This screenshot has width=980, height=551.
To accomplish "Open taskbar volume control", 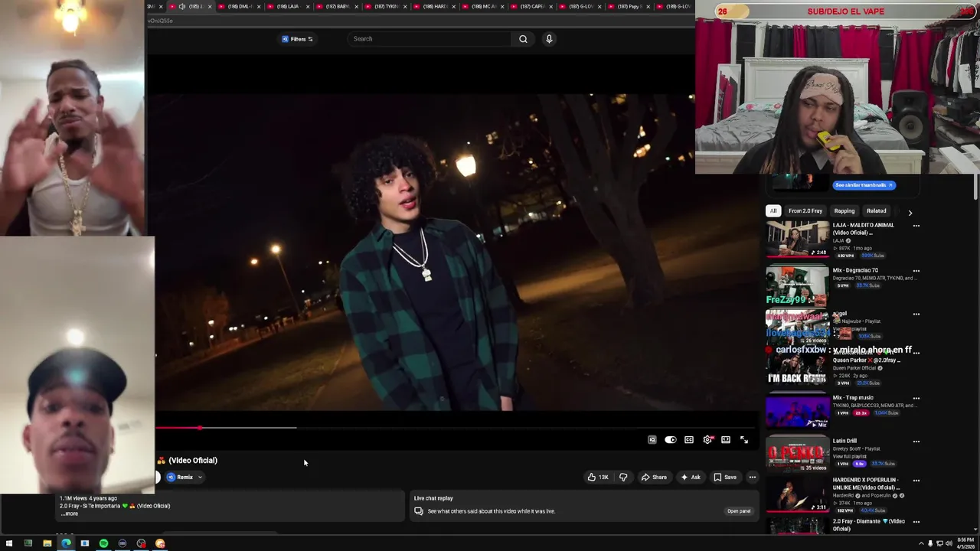I will coord(949,543).
